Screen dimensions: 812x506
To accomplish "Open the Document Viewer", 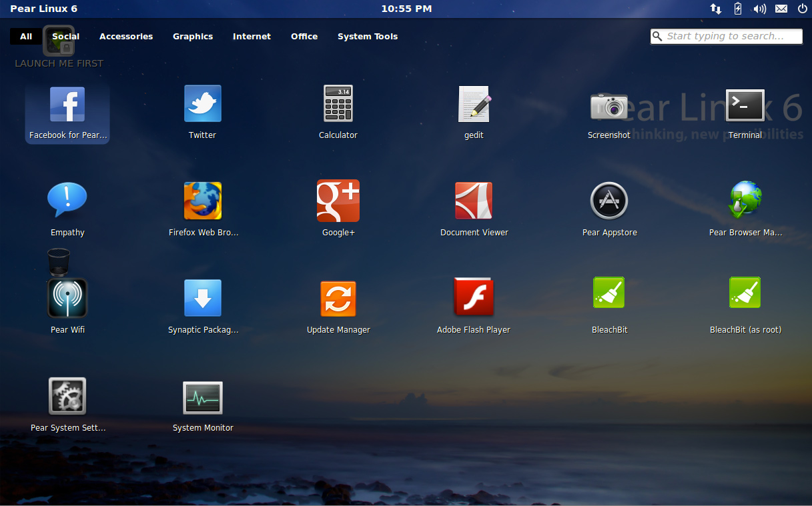I will (x=474, y=209).
